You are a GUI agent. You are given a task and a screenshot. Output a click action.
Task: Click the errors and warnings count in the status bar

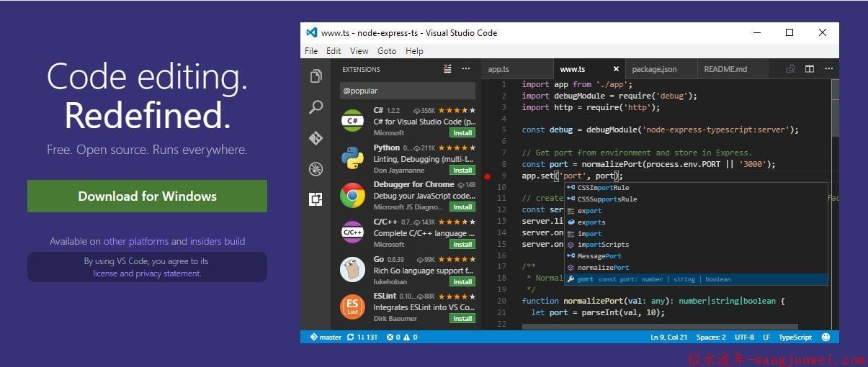point(402,337)
